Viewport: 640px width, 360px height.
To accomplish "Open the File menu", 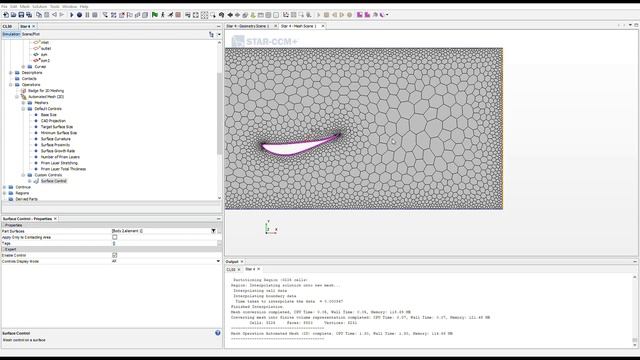I will [4, 7].
